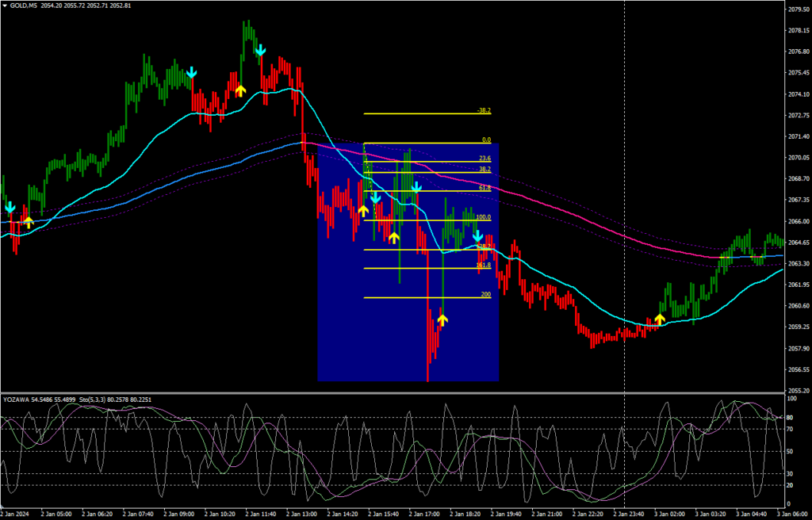Screen dimensions: 812x520
Task: Click the yellow up arrow at the blue rectangle's left edge
Action: 363,211
